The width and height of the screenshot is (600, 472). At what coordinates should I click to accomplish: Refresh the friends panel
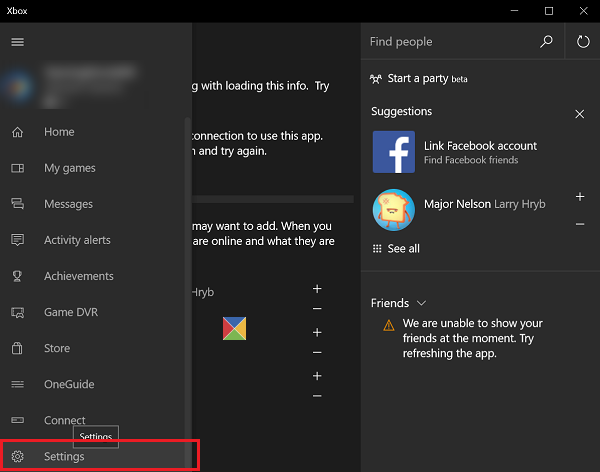583,42
